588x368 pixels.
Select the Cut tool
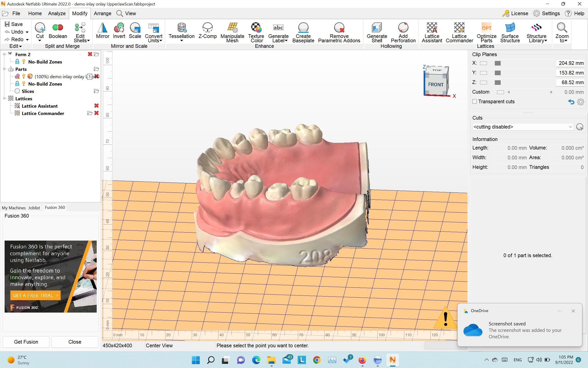(40, 30)
